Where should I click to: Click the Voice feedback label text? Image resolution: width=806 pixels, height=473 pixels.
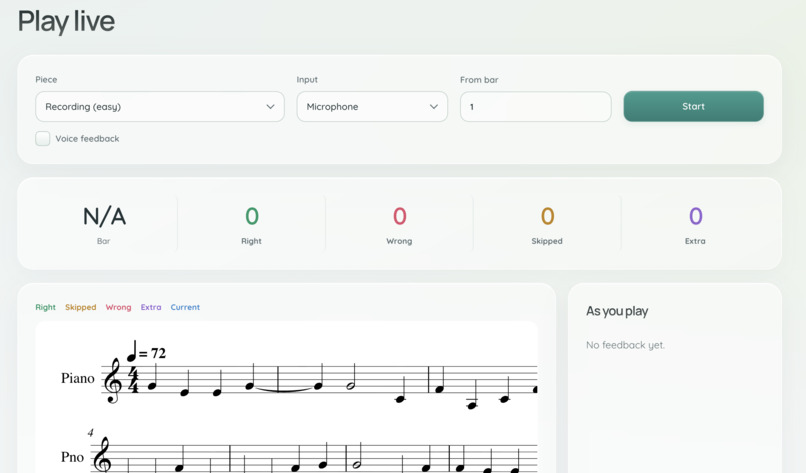[x=87, y=138]
